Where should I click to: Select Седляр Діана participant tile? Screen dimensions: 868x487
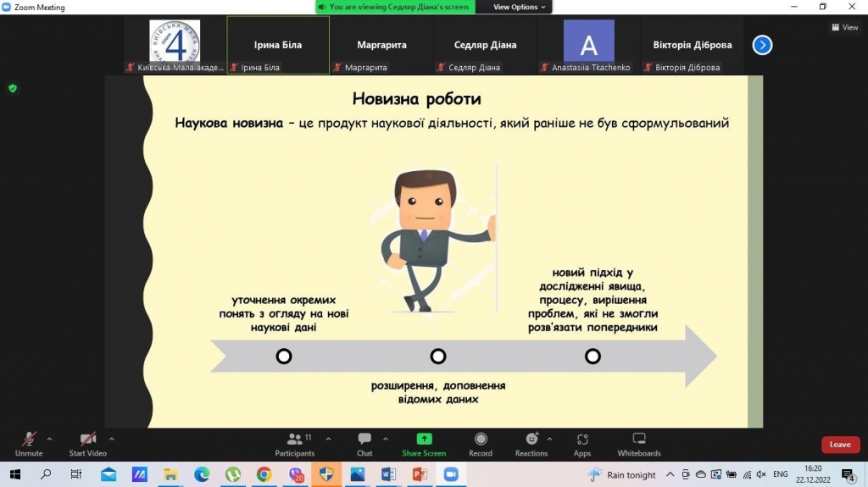[x=485, y=46]
